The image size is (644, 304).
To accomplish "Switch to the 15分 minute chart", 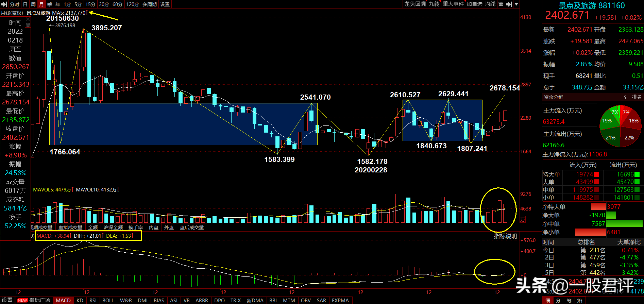I will pos(90,4).
